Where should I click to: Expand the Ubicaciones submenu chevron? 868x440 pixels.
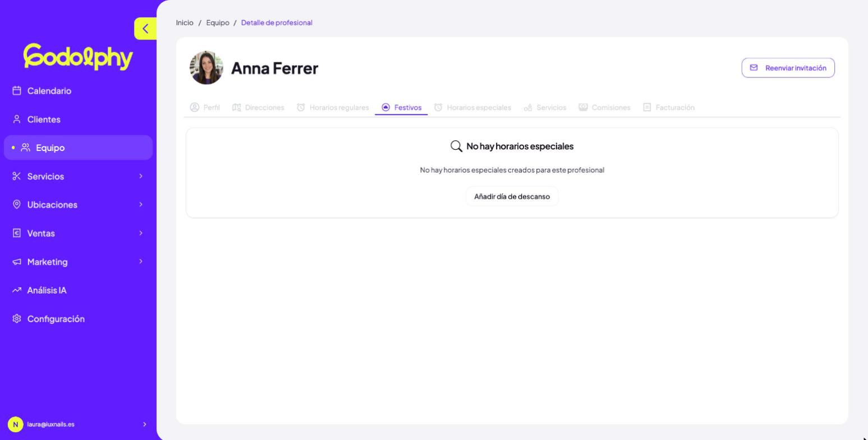[x=141, y=205]
